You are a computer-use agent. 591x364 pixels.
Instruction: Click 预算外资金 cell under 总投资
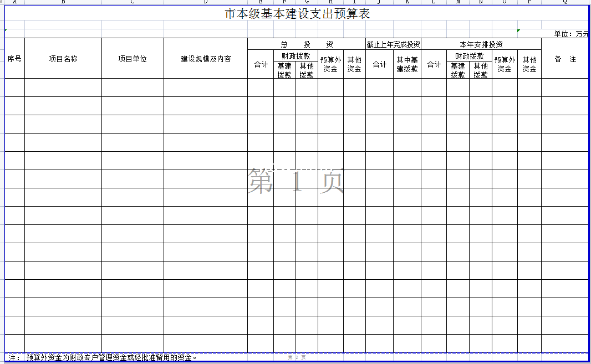tap(330, 65)
